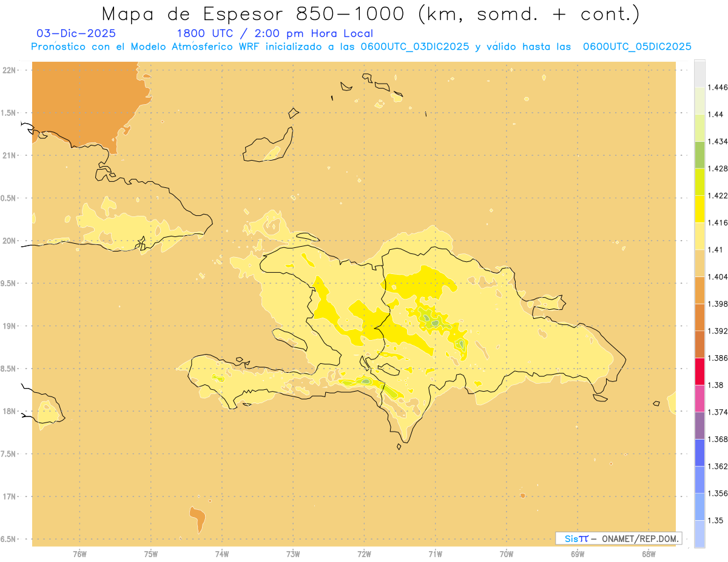Click the 1.374 colorbar value
728x562 pixels.
point(718,412)
